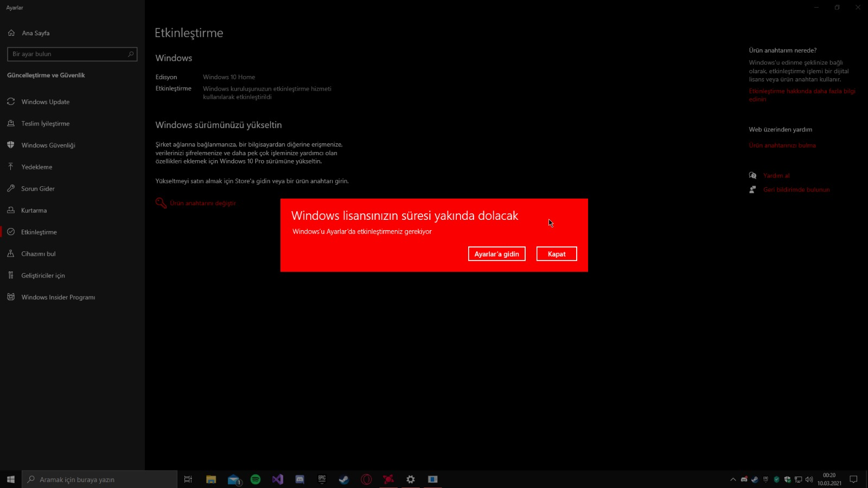Open the pinned Steam taskbar icon
This screenshot has width=868, height=488.
[344, 479]
